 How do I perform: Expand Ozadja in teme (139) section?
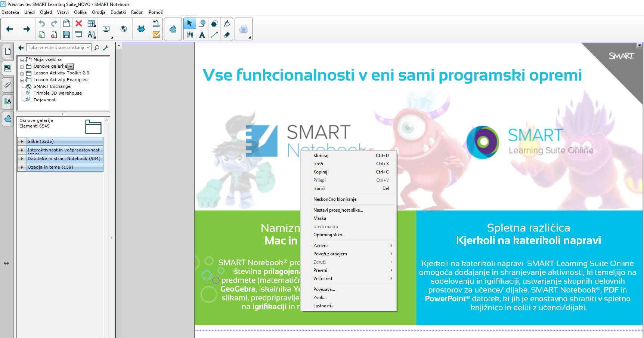(22, 167)
